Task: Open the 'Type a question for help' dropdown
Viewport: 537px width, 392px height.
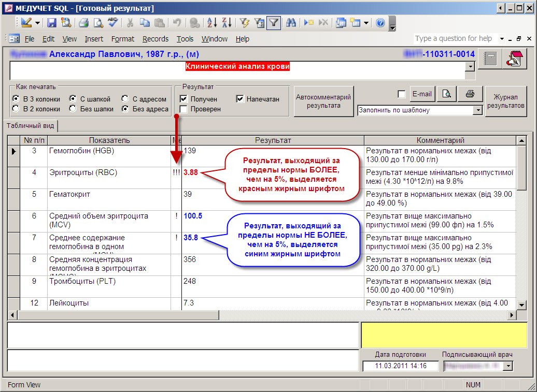Action: coord(502,39)
